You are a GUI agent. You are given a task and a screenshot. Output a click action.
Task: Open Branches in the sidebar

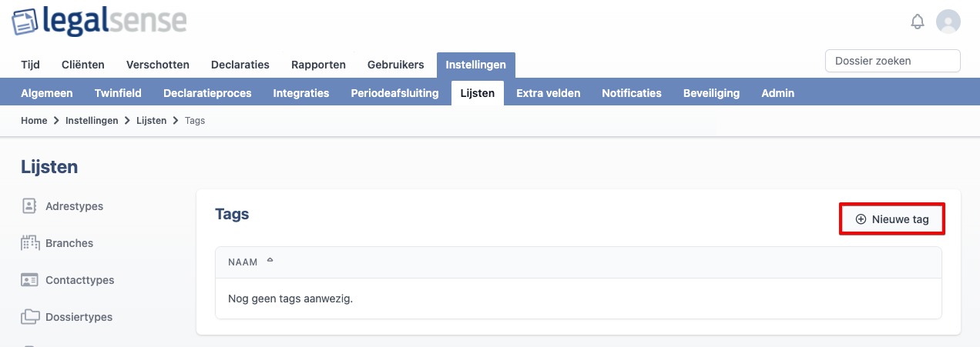[x=69, y=243]
